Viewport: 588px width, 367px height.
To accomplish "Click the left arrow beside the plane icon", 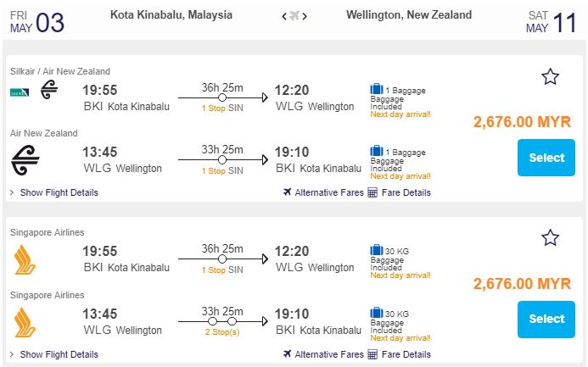I will click(x=284, y=16).
